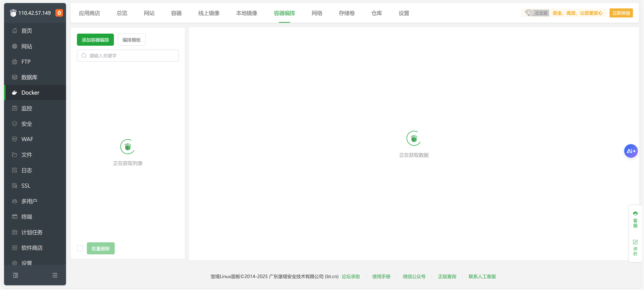Screen dimensions: 644x290
Task: Click the server IP 110.42.57.149
Action: click(34, 13)
